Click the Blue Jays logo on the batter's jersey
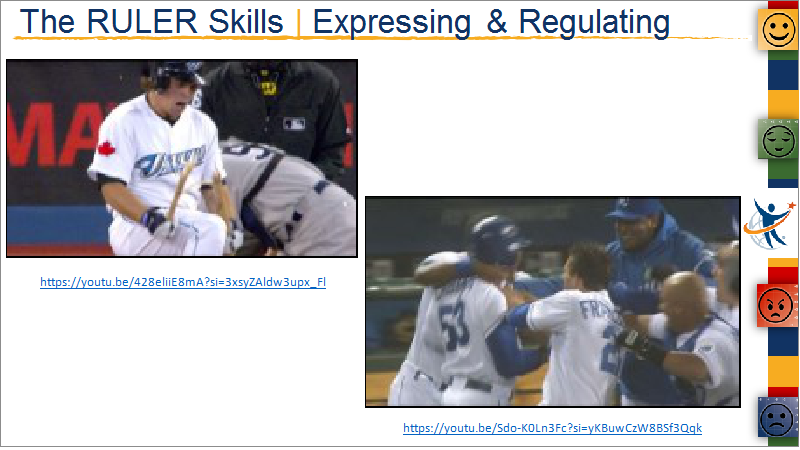The image size is (800, 450). coord(169,161)
